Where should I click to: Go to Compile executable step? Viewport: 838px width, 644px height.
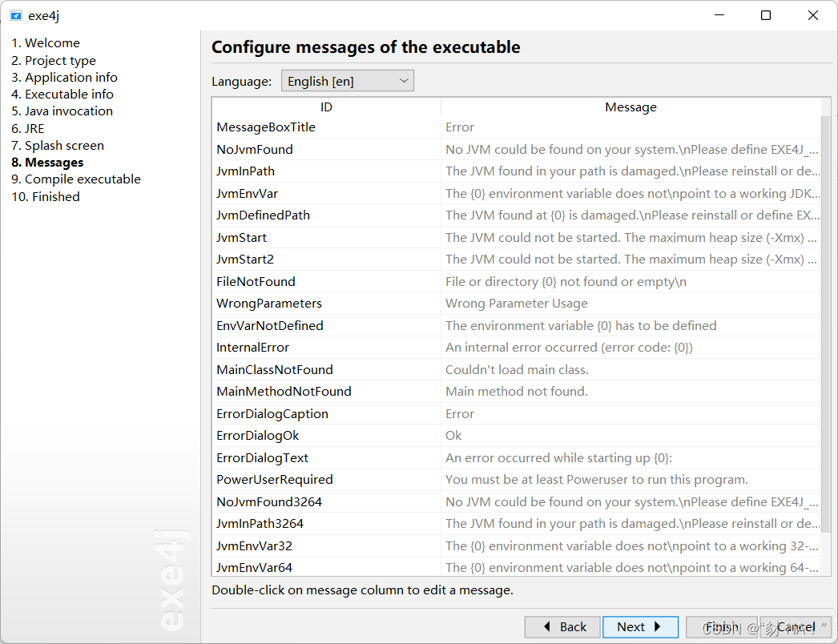tap(76, 179)
